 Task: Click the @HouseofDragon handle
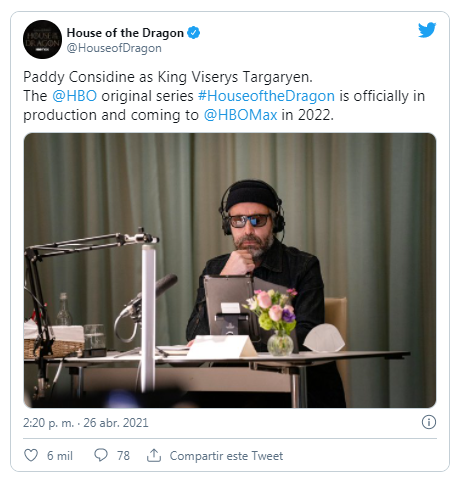tap(114, 48)
